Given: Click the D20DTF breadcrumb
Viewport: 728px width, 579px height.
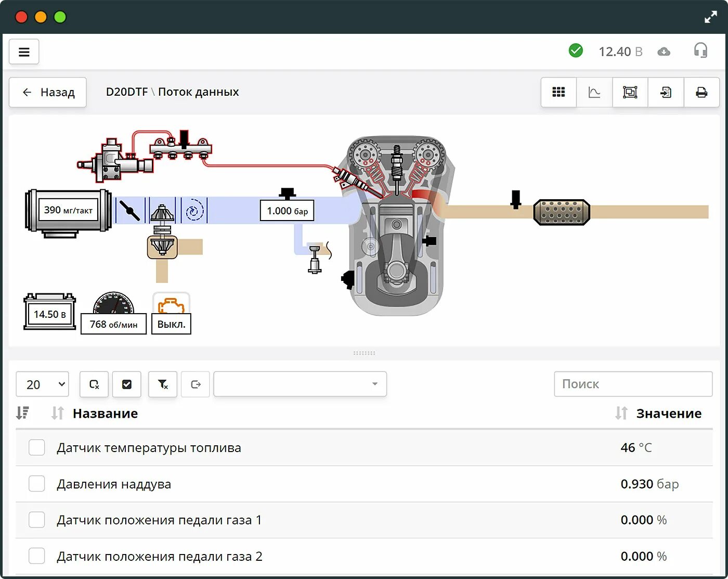Looking at the screenshot, I should click(127, 92).
